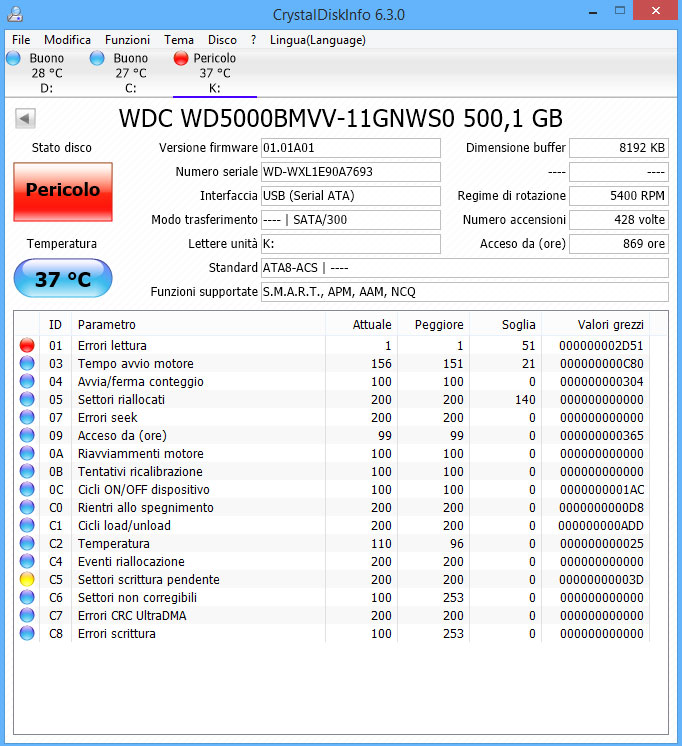The width and height of the screenshot is (682, 746).
Task: Click the blue status circle for Cicli ON/OFF dispositivo
Action: [27, 489]
